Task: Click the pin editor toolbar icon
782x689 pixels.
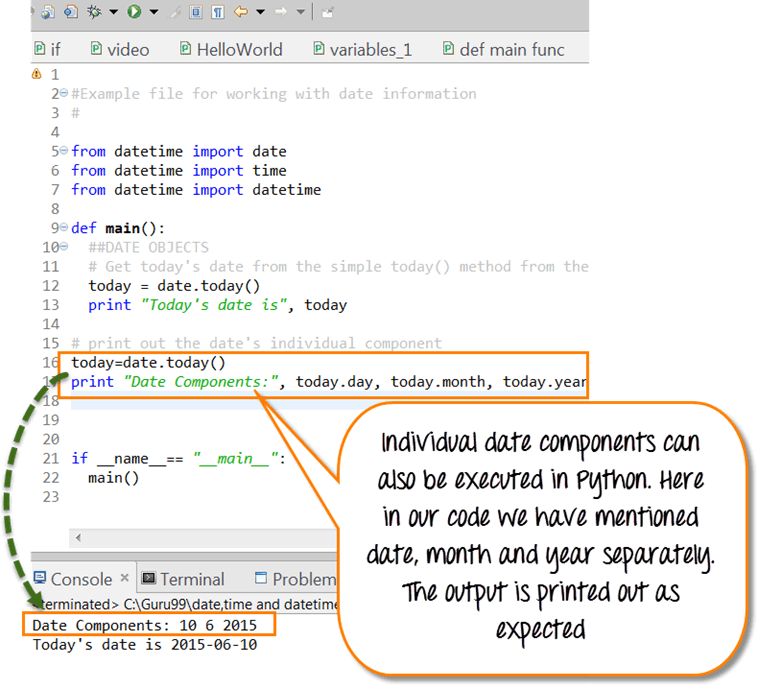Action: pos(328,12)
